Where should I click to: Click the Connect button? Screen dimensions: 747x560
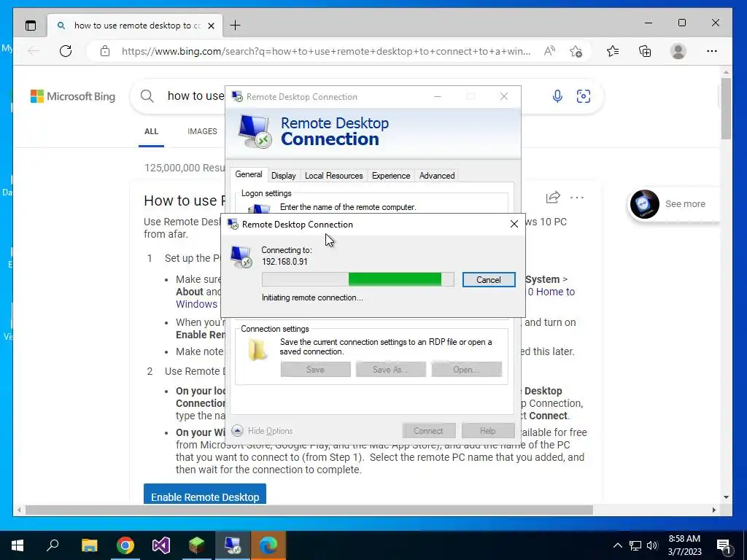[428, 430]
